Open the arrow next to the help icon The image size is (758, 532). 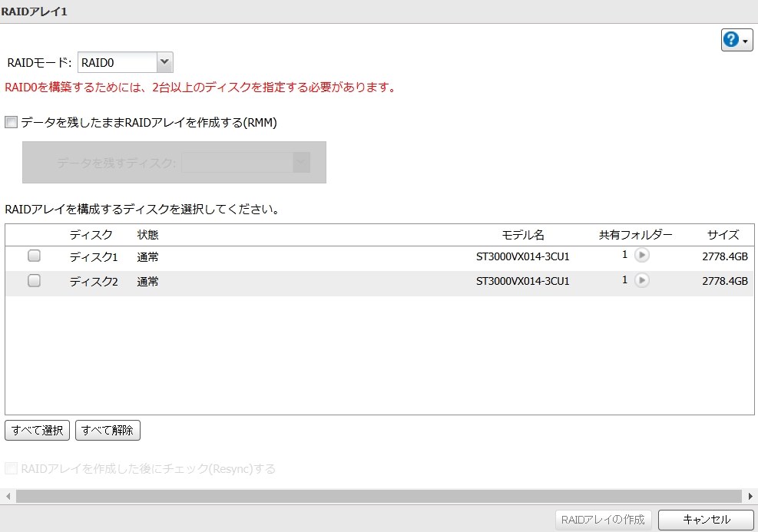click(x=744, y=39)
